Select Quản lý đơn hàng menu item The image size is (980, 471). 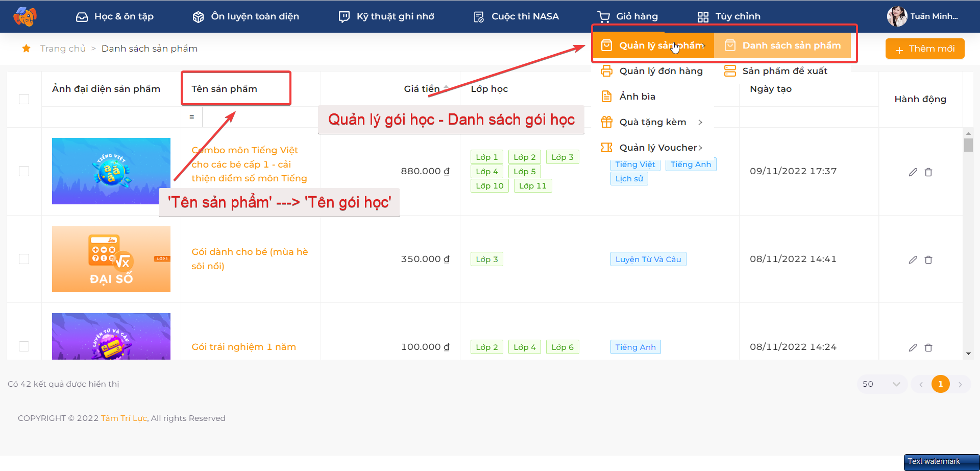click(x=653, y=71)
